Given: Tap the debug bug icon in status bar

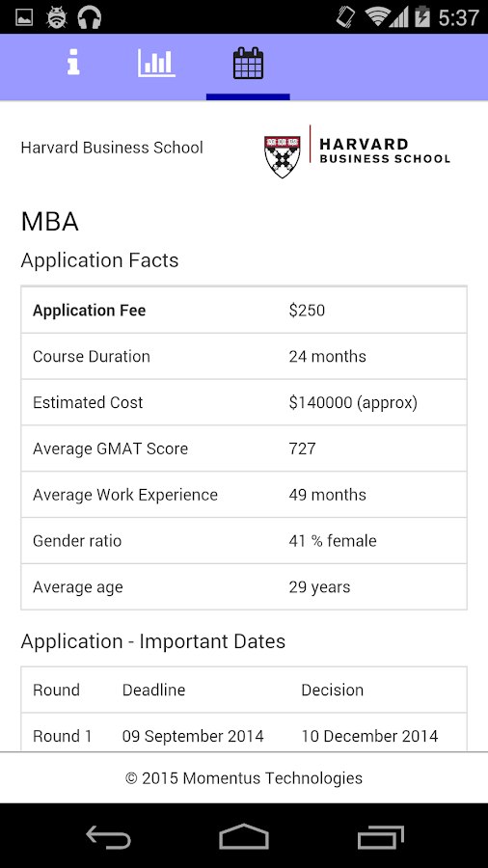Looking at the screenshot, I should (57, 17).
